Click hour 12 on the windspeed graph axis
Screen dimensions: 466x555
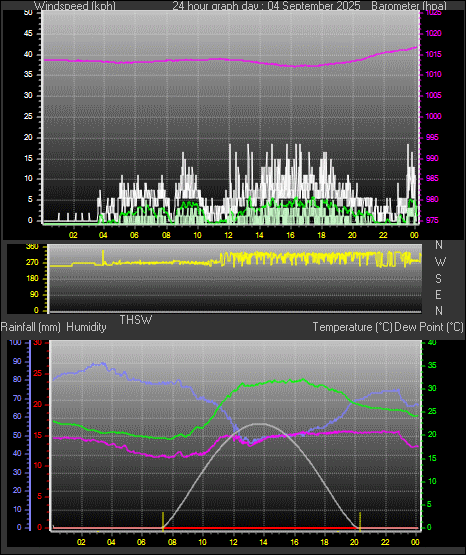(228, 235)
